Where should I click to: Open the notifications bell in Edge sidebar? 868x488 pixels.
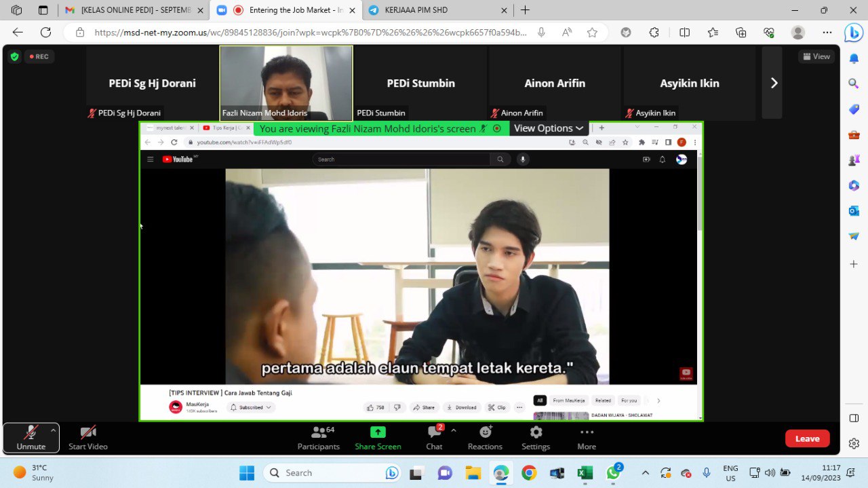[x=854, y=58]
